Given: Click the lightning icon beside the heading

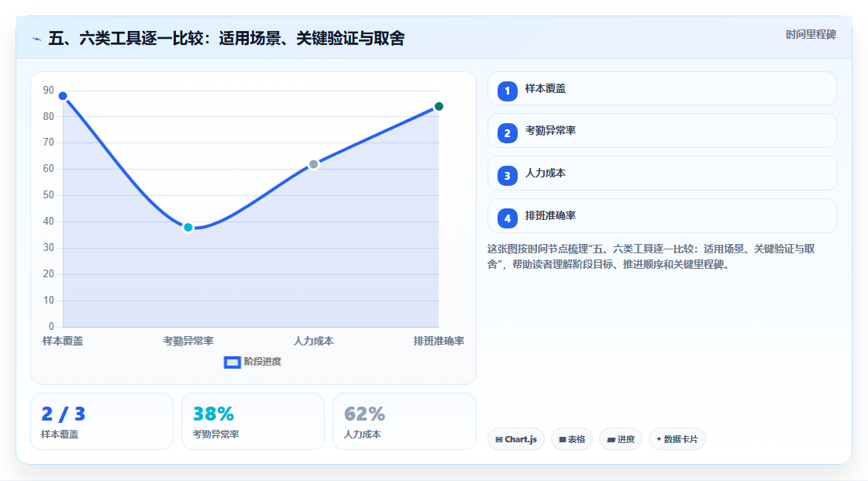Looking at the screenshot, I should click(37, 39).
